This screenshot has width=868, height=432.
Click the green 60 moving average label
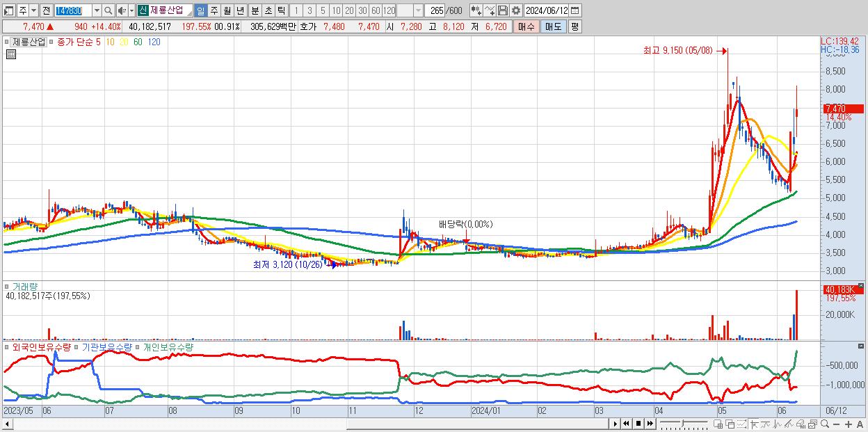pyautogui.click(x=138, y=42)
